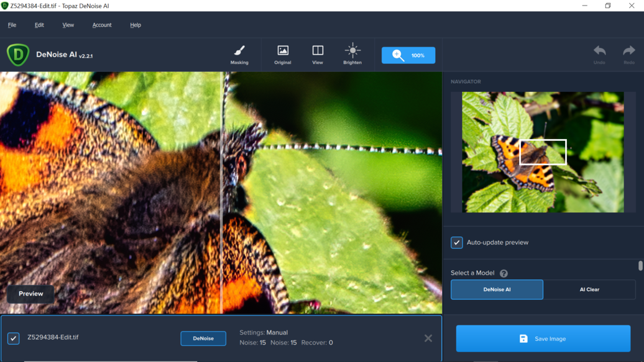
Task: Open the Account menu
Action: (102, 25)
